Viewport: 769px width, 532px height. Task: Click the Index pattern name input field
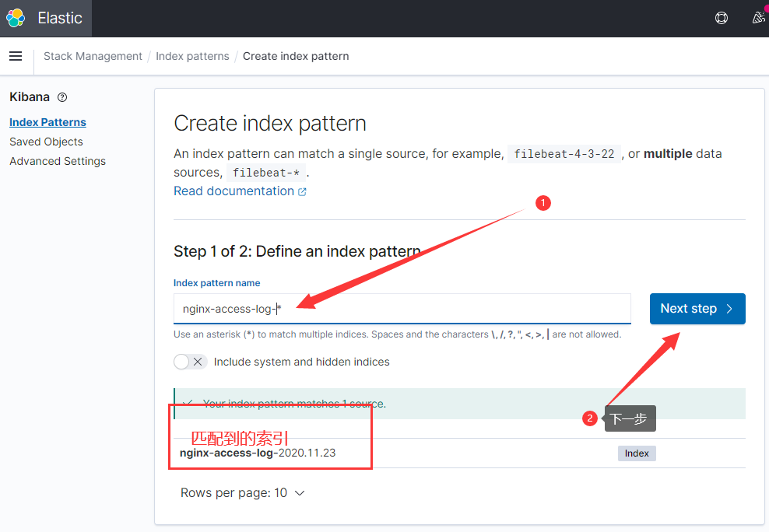(402, 309)
